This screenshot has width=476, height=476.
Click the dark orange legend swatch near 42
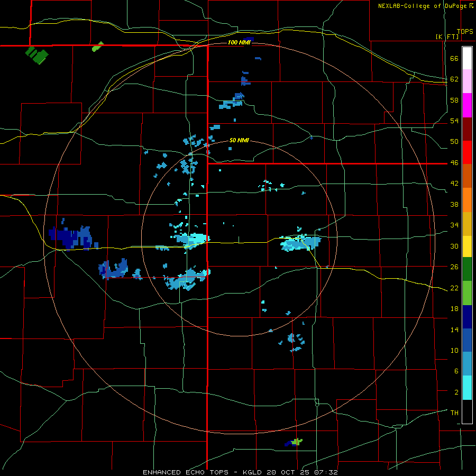pos(467,176)
